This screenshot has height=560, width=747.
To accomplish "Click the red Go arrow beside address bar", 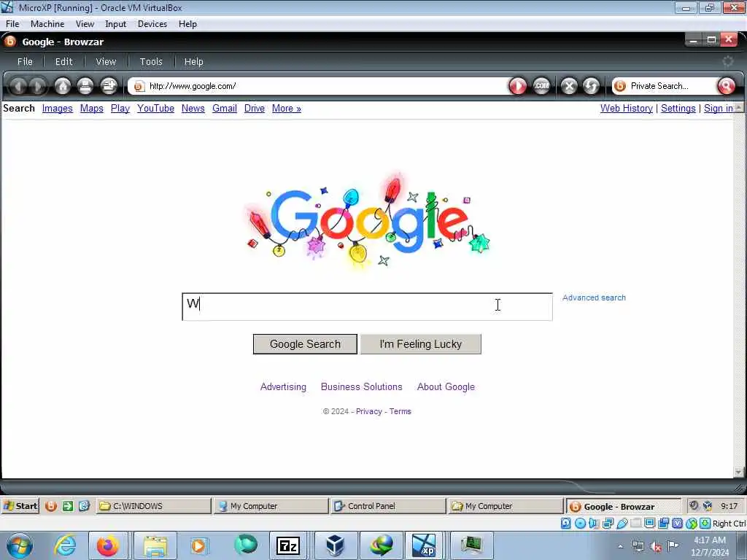I will (x=518, y=86).
